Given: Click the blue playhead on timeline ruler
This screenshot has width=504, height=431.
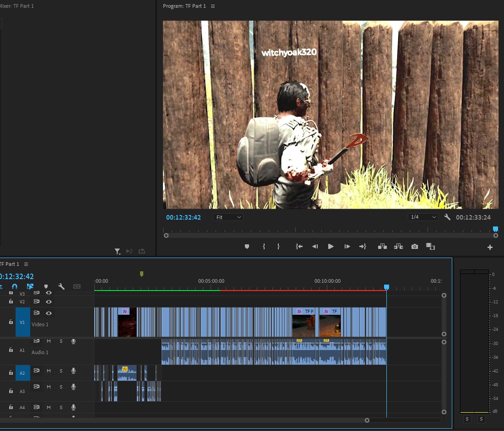Looking at the screenshot, I should (x=387, y=287).
